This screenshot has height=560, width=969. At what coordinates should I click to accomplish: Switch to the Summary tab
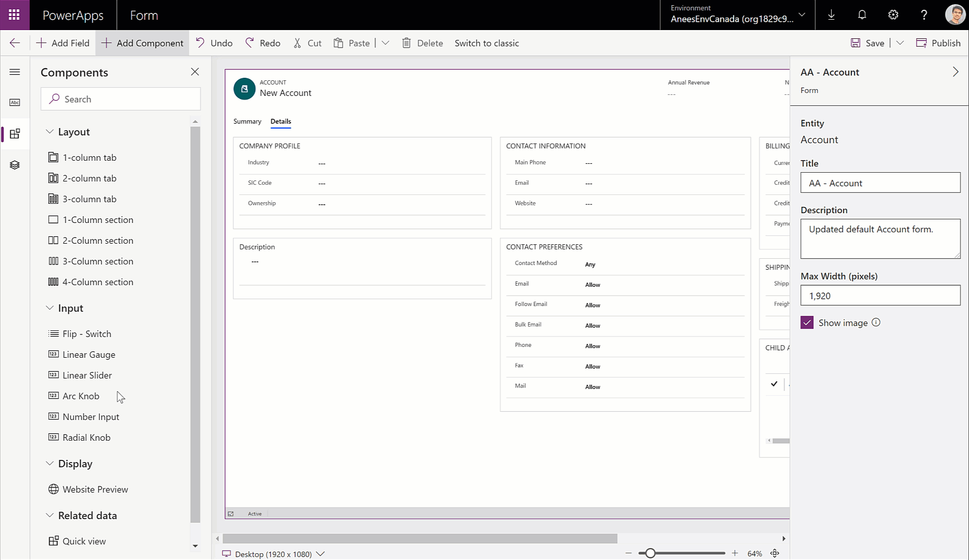(247, 121)
